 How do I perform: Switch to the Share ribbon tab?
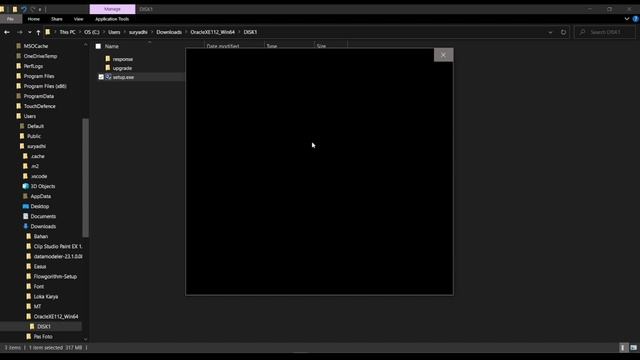57,19
